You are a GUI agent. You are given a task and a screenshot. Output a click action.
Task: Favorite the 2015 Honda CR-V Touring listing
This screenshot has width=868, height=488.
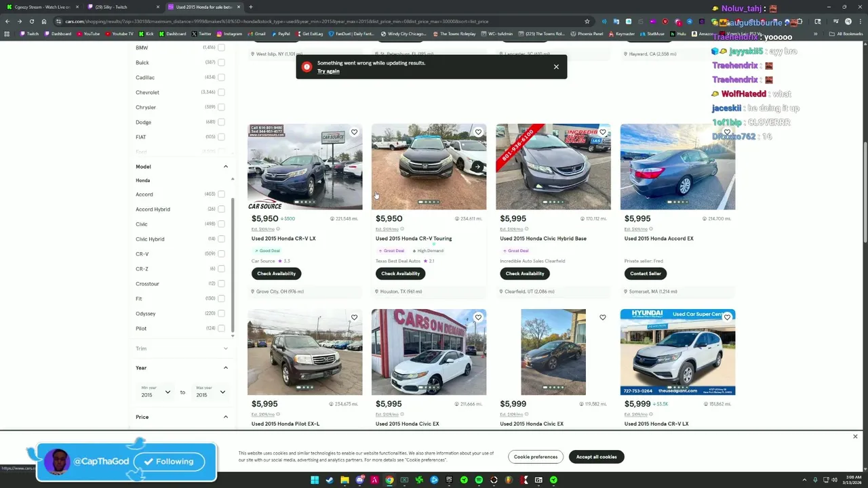[x=478, y=132]
